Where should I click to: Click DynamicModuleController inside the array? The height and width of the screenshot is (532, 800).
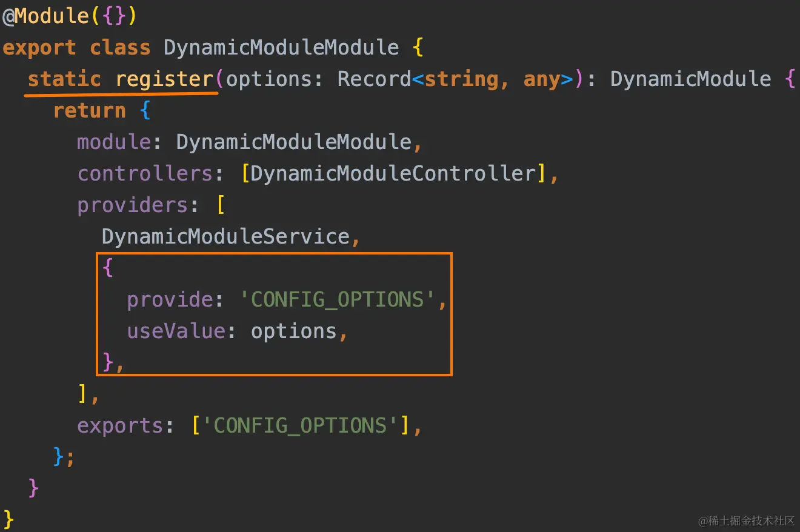pos(393,174)
